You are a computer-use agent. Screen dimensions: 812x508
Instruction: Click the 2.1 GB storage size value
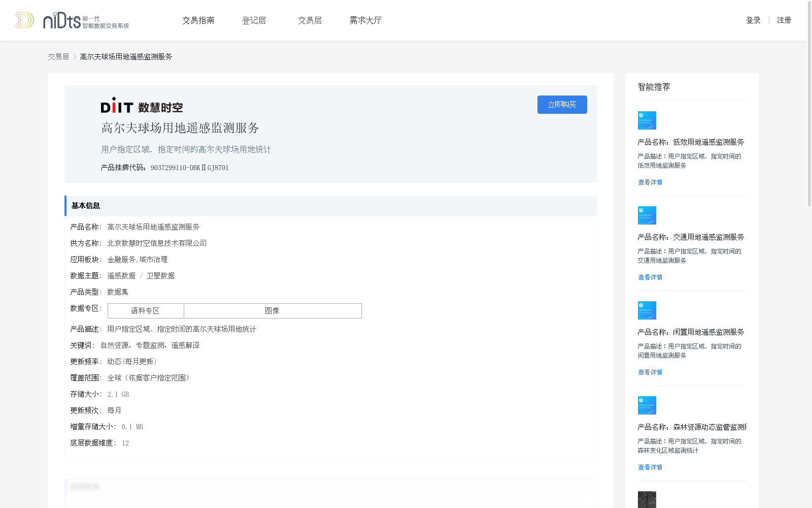118,394
